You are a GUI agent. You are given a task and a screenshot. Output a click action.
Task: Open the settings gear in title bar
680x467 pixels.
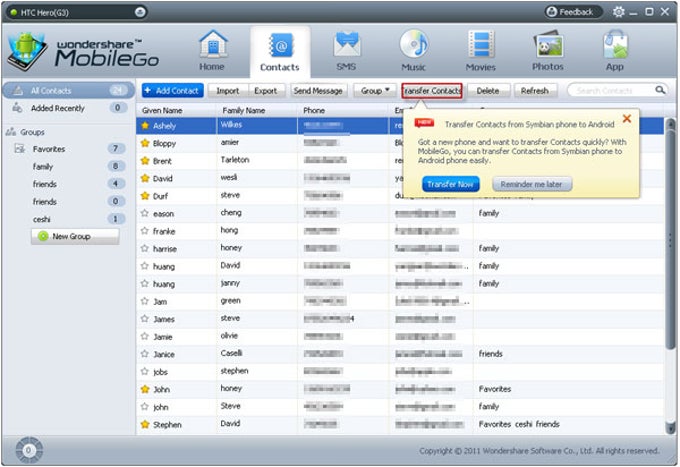(618, 12)
